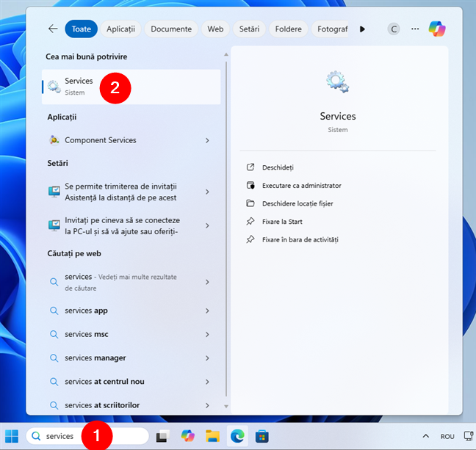
Task: Click the back arrow in search panel
Action: (x=53, y=29)
